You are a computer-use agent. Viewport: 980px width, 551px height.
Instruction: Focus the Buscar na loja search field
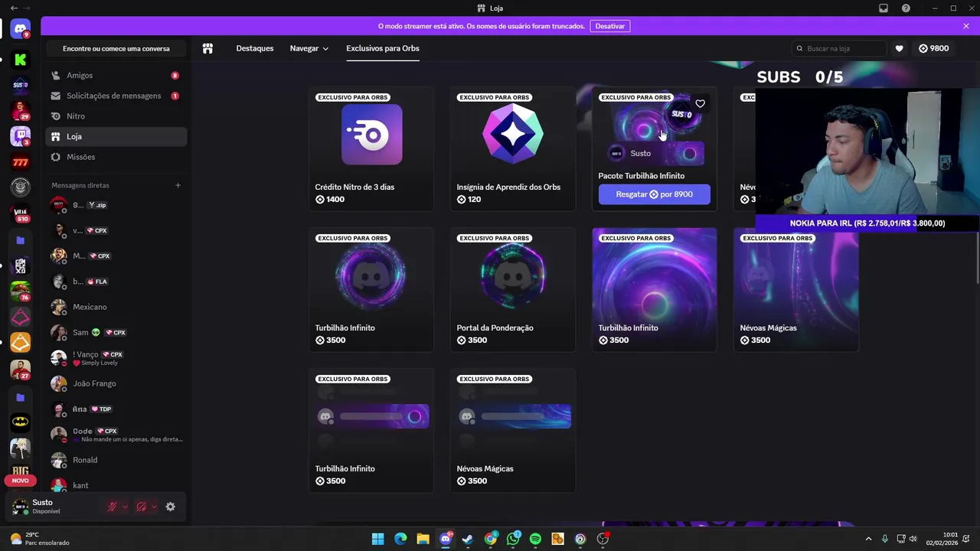[x=839, y=48]
